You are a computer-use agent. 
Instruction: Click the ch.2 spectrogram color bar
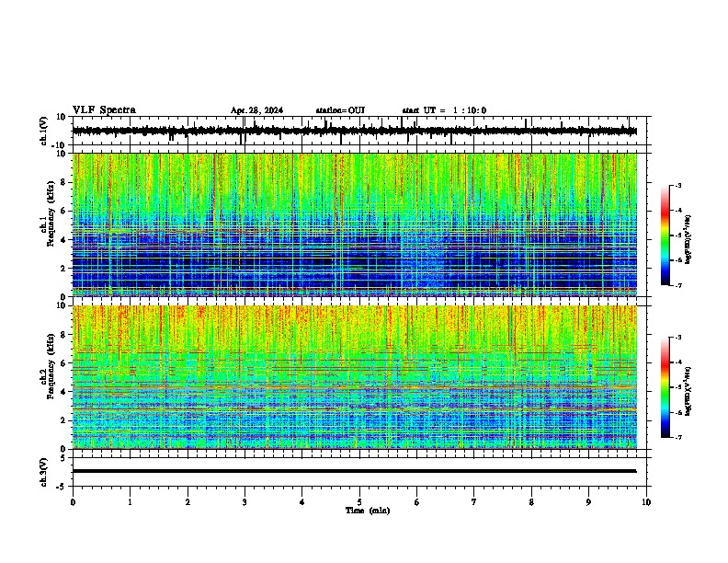pos(665,387)
